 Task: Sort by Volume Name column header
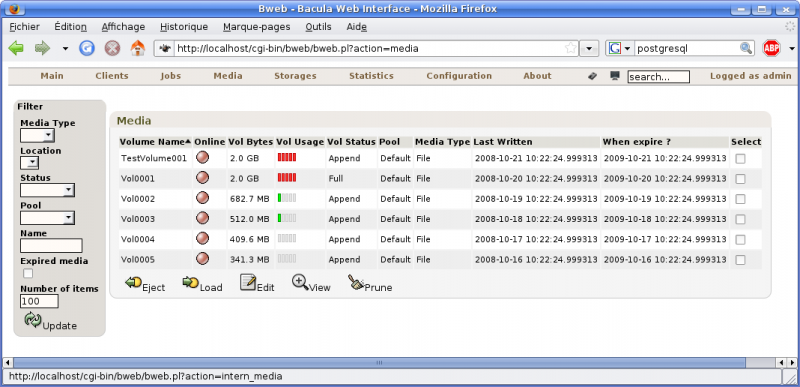[x=155, y=142]
